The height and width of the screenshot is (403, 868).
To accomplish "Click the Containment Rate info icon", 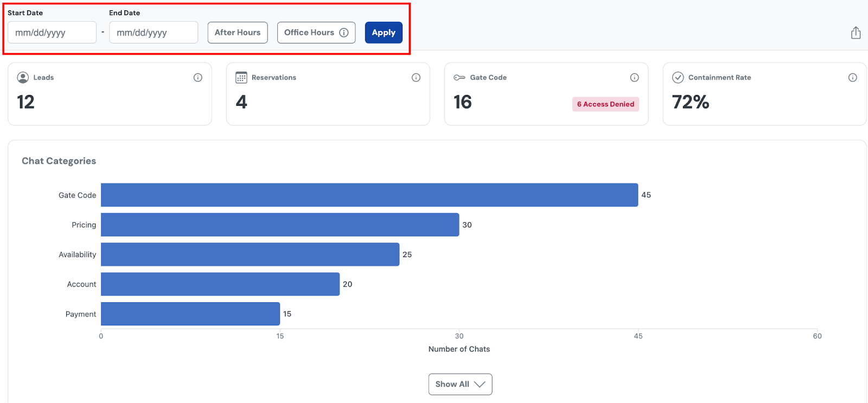I will pos(852,78).
